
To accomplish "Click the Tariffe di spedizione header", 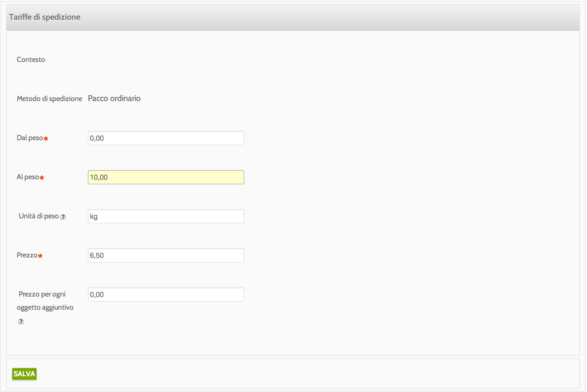I will pyautogui.click(x=45, y=17).
